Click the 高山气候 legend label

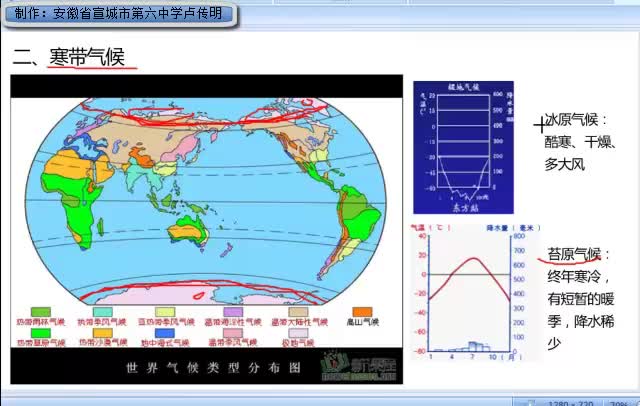tap(362, 322)
